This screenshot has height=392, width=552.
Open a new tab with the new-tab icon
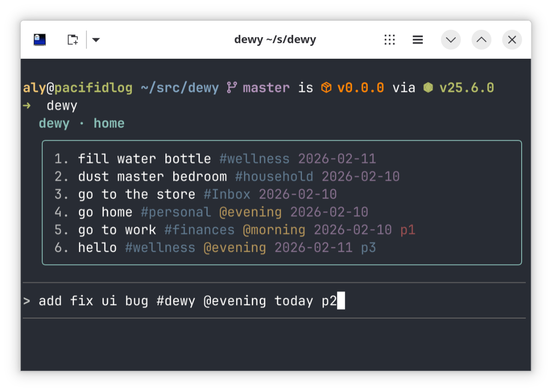[73, 40]
